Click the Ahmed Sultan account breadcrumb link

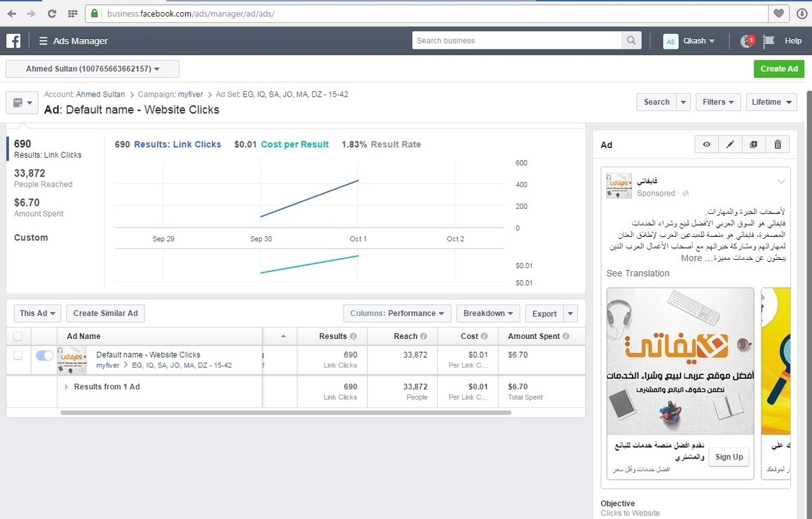click(100, 95)
